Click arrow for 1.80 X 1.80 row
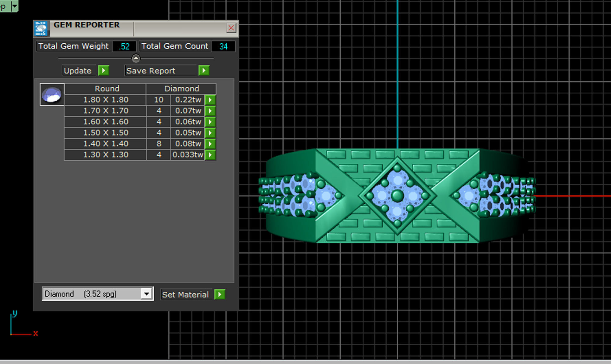The image size is (611, 364). [x=210, y=100]
